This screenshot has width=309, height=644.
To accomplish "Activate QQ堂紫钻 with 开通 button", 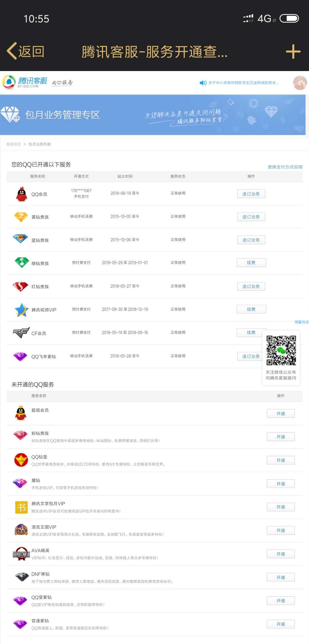I will coord(281,601).
